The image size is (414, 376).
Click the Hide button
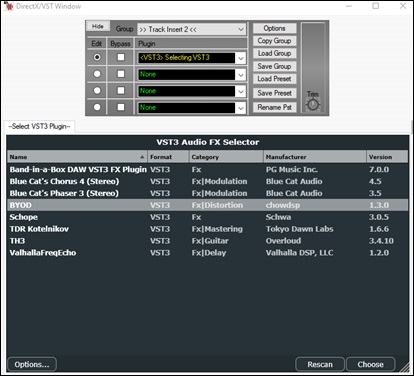click(98, 26)
